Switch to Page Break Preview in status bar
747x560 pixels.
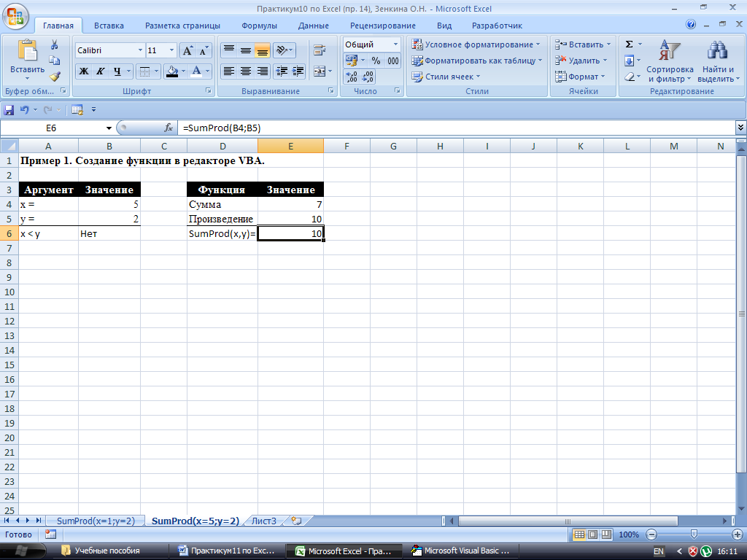point(606,534)
